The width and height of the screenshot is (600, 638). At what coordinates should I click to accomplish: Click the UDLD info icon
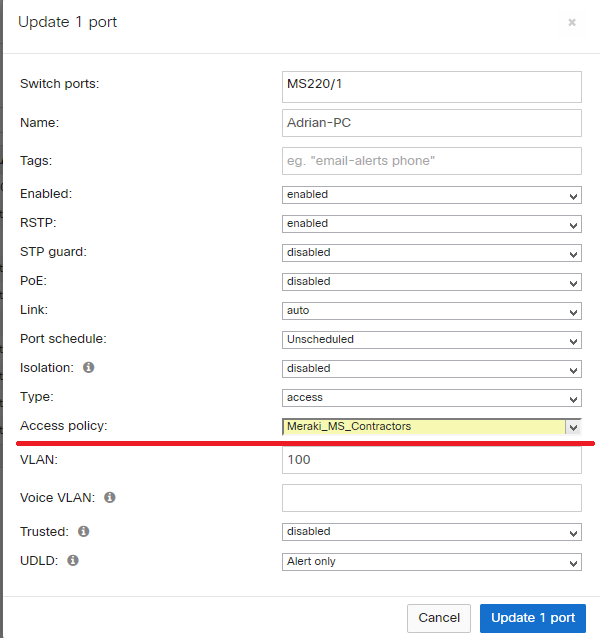(x=73, y=560)
